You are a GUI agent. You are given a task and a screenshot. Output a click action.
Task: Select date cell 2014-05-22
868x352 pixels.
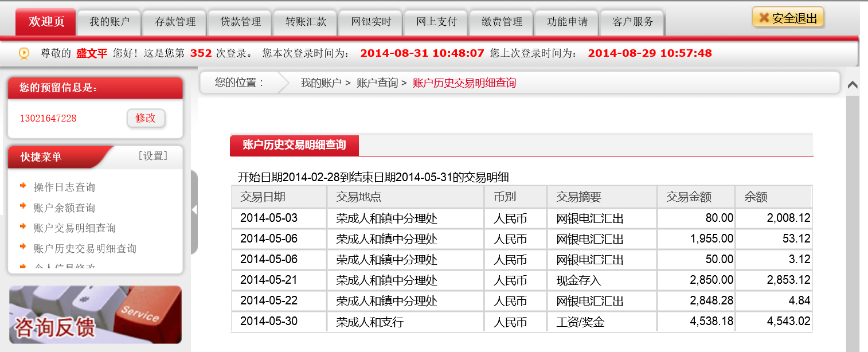tap(280, 301)
